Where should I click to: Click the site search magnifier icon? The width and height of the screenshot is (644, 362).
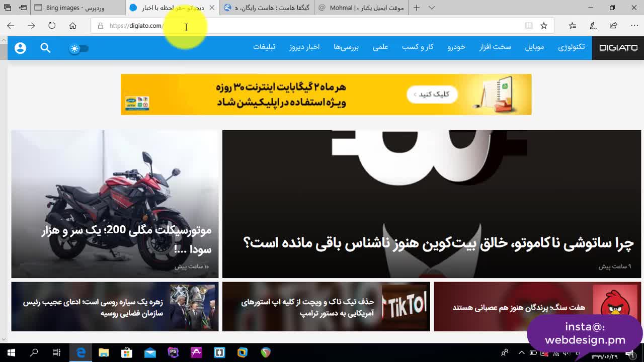click(45, 48)
